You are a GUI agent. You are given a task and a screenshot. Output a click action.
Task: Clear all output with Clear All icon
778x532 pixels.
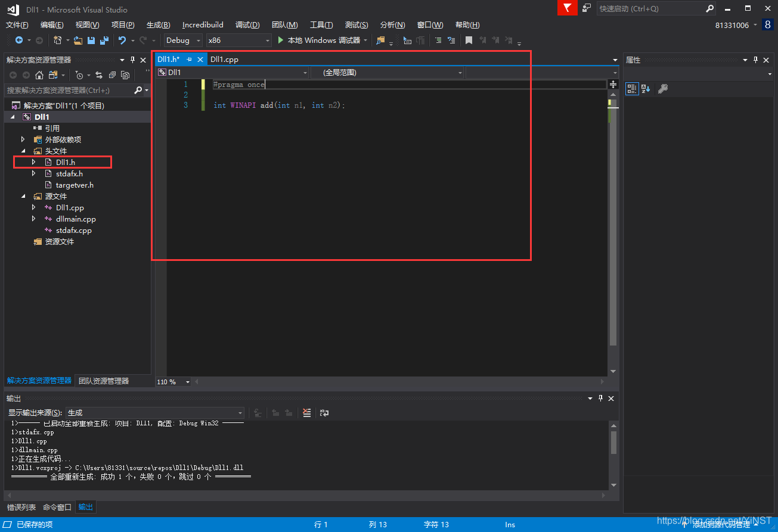(306, 412)
